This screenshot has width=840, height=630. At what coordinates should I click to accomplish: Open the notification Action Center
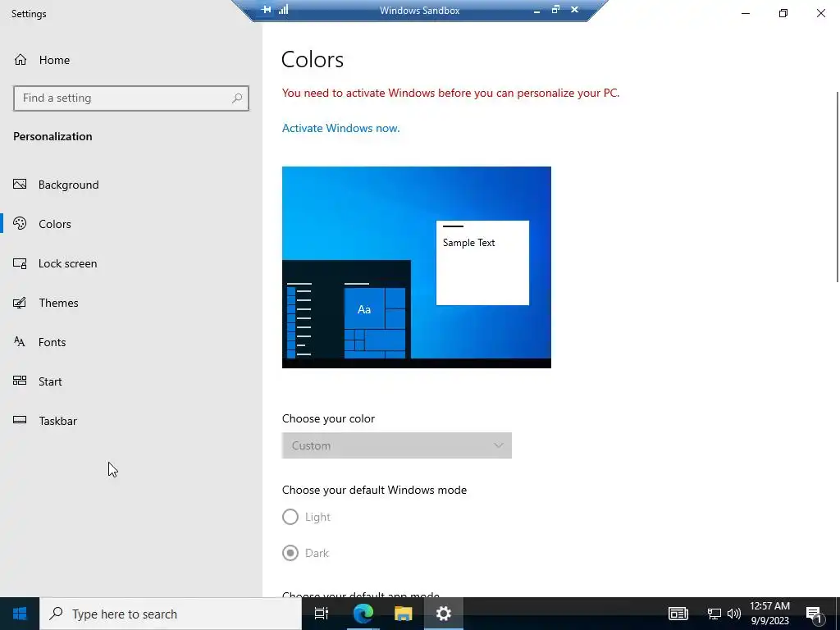pos(814,614)
